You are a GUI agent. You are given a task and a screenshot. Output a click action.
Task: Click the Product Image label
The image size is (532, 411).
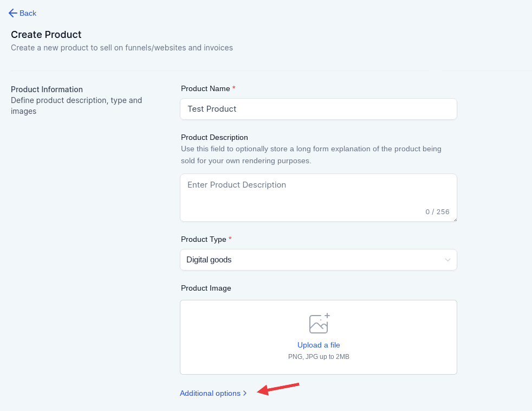tap(206, 288)
